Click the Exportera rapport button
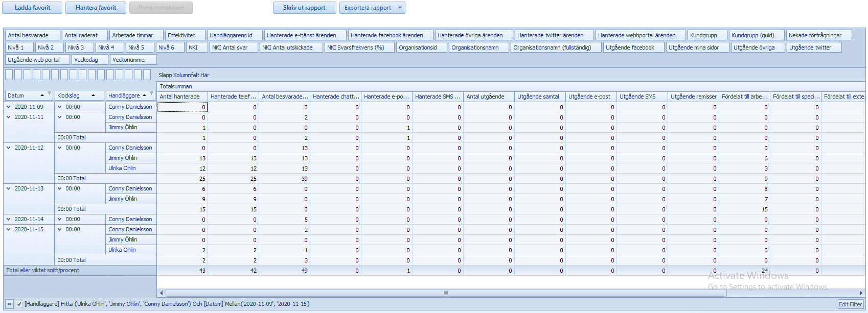Image resolution: width=868 pixels, height=313 pixels. [368, 8]
